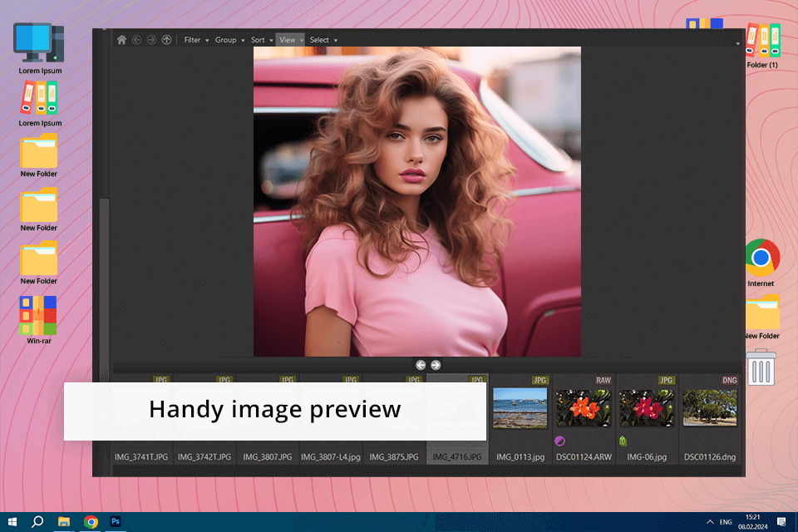Open the Filter dropdown menu

[195, 40]
